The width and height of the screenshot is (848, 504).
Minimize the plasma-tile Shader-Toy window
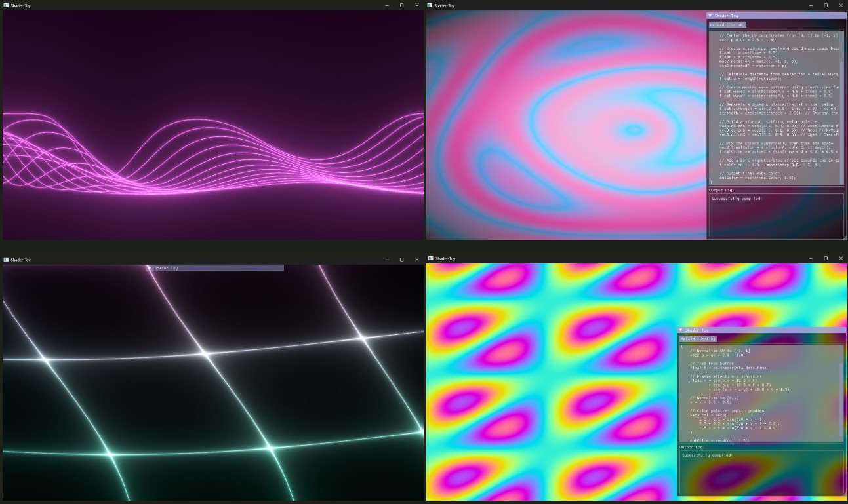pos(811,258)
